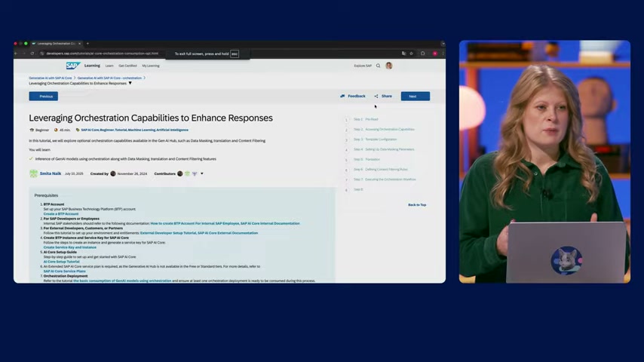Open the tab search dropdown arrow

(443, 44)
